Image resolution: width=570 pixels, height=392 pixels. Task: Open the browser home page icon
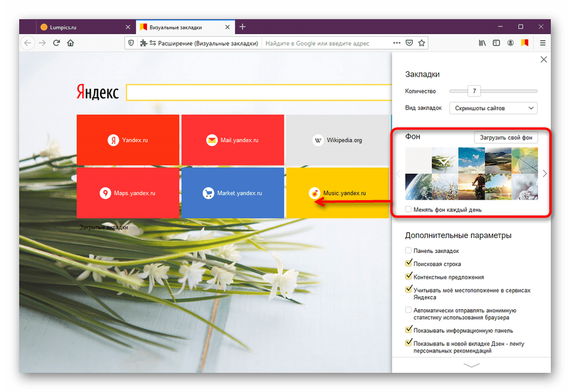pos(71,43)
